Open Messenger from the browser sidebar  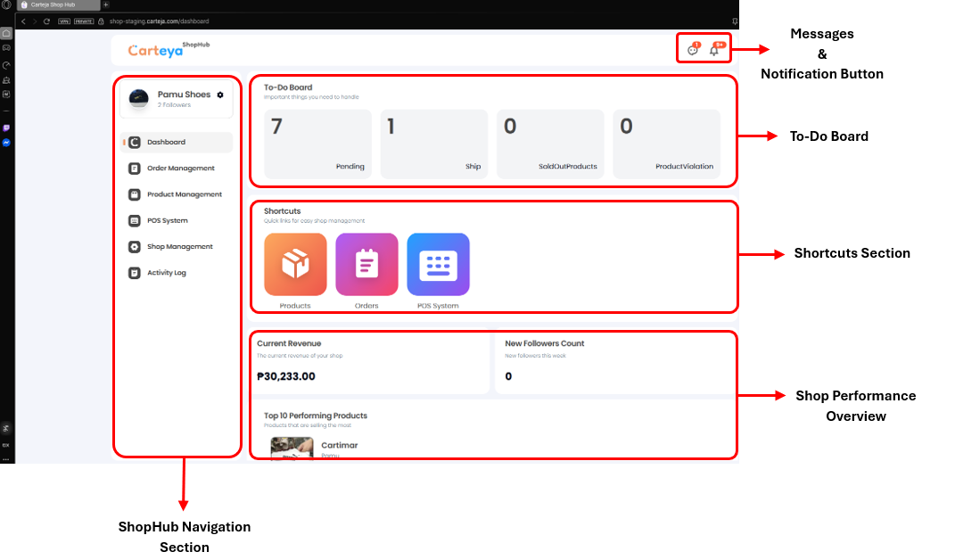pyautogui.click(x=6, y=143)
